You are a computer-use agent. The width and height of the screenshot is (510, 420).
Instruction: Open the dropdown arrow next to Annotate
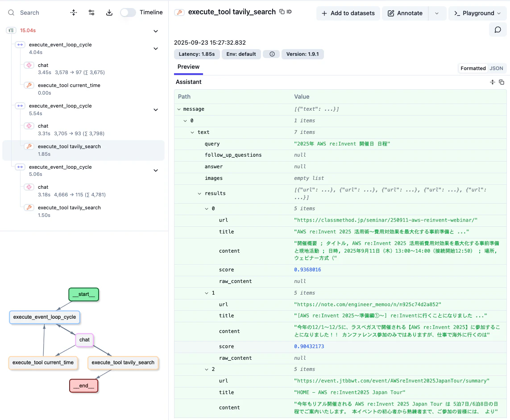(x=437, y=13)
